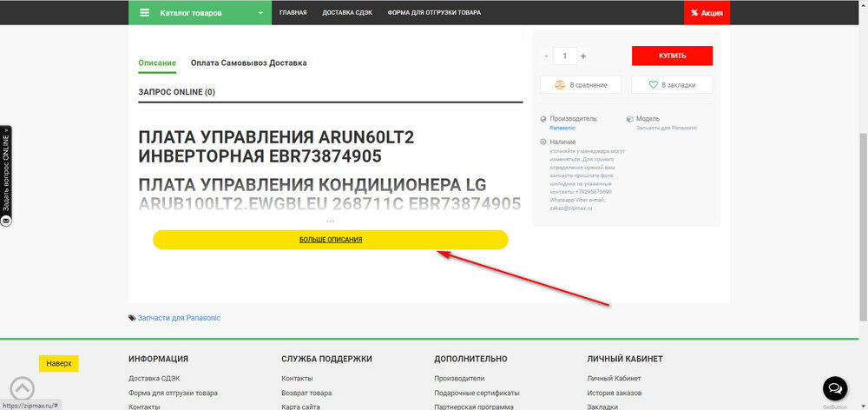Switch to Оплата Самовывоз Доставка tab
Image resolution: width=868 pixels, height=410 pixels.
(248, 63)
